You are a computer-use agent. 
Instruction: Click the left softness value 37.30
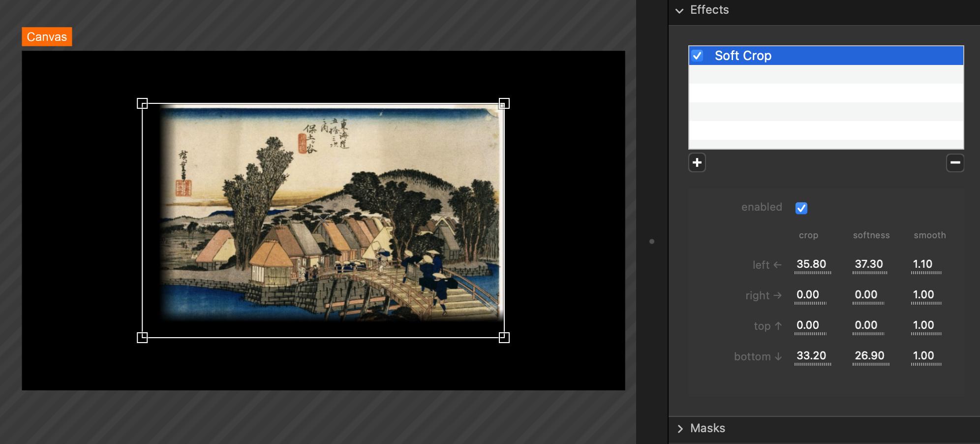(x=869, y=264)
